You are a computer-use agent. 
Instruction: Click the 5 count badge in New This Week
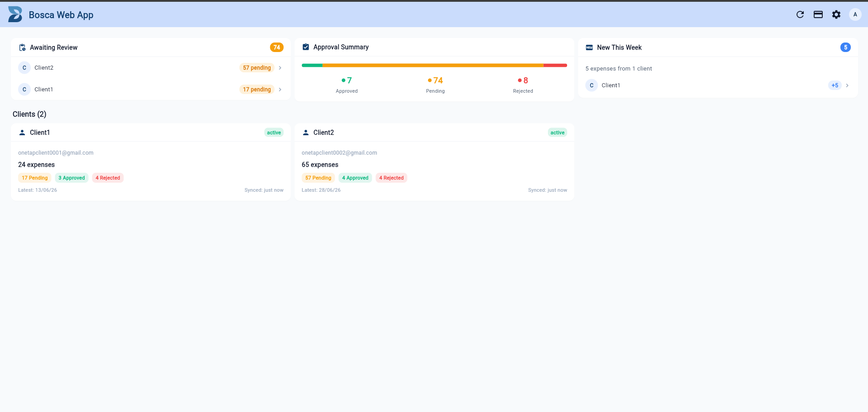(845, 47)
